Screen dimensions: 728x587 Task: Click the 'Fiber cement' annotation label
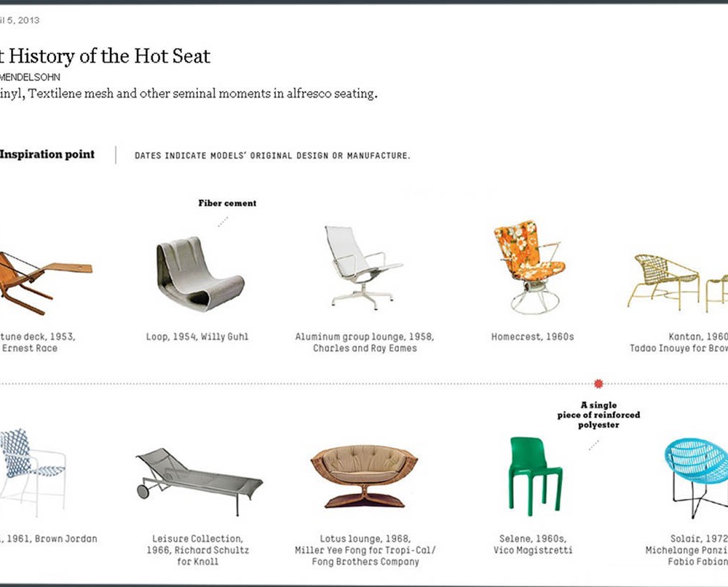point(227,204)
